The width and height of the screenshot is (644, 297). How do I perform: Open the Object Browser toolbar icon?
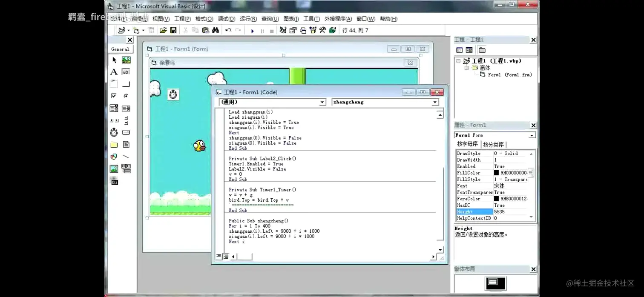[313, 30]
